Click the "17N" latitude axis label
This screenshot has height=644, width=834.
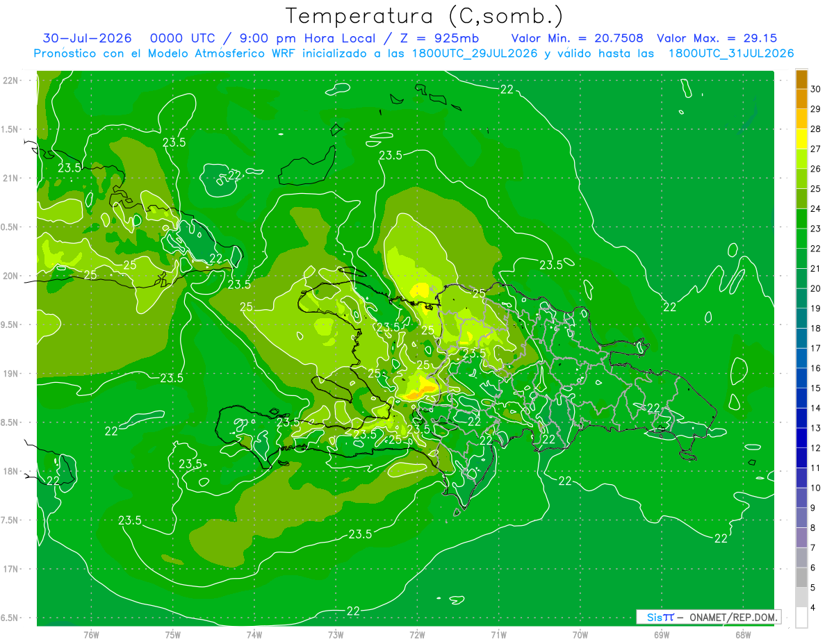12,569
